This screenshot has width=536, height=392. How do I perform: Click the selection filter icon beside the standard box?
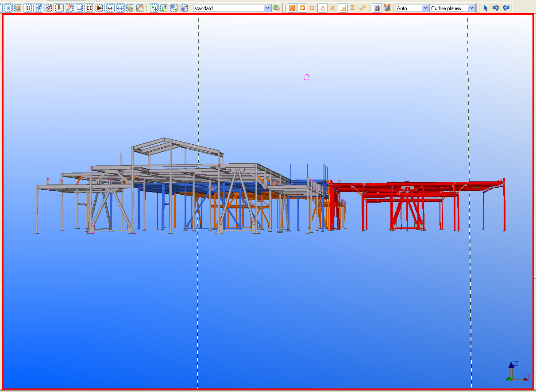(x=278, y=8)
